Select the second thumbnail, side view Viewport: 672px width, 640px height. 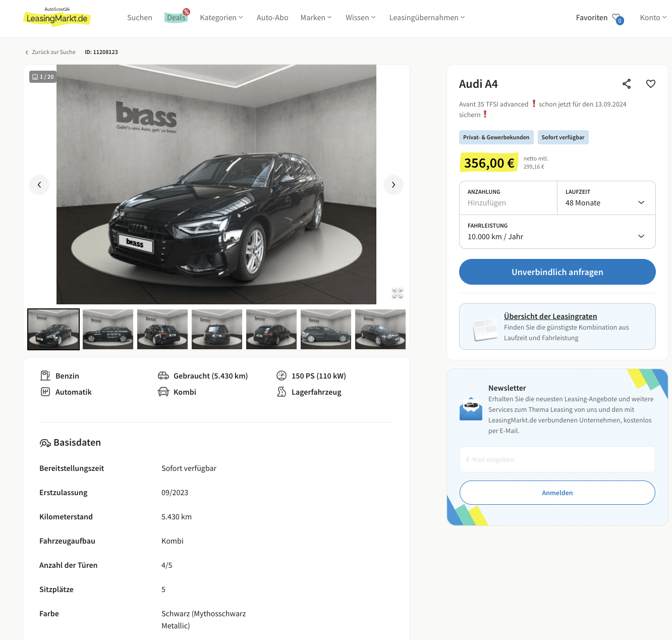[108, 329]
